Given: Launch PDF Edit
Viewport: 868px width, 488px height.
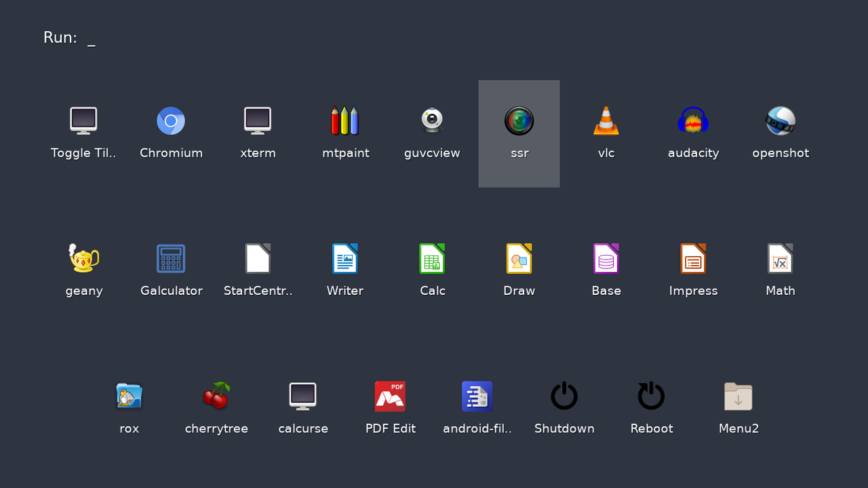Looking at the screenshot, I should [390, 396].
